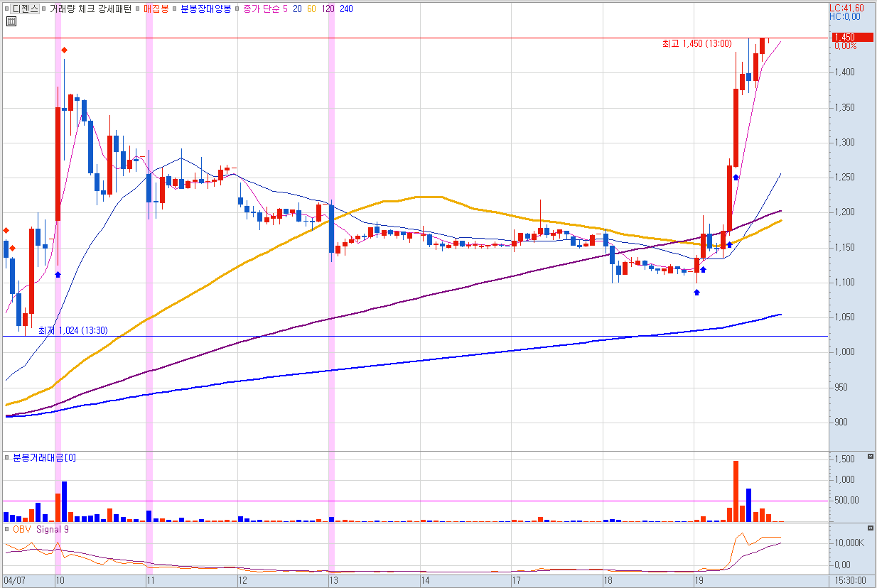Viewport: 877px width, 588px height.
Task: Select the 분봉장대양봉 indicator label
Action: [206, 9]
